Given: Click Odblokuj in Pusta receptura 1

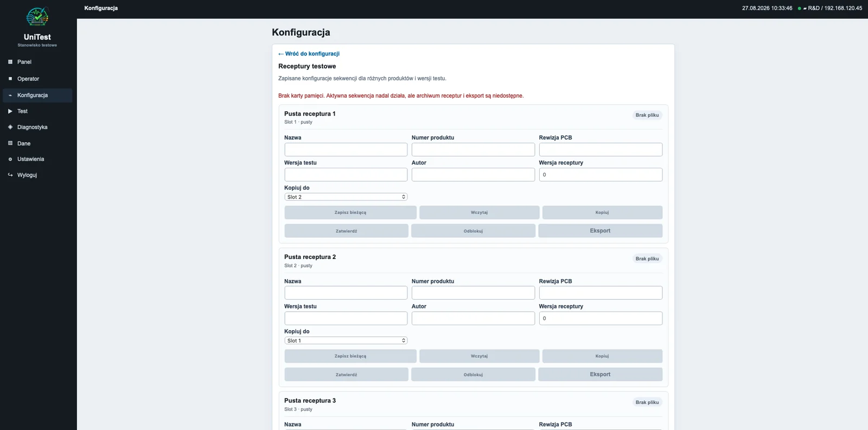Looking at the screenshot, I should click(473, 231).
